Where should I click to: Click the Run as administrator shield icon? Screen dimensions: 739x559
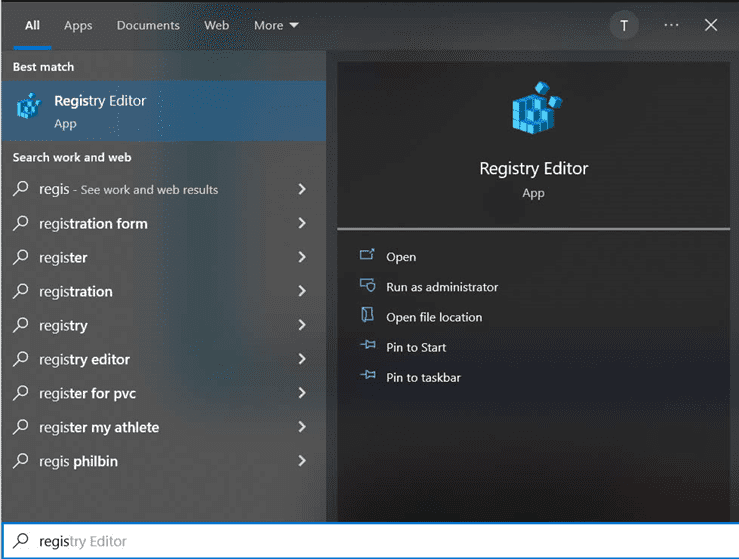(x=367, y=285)
